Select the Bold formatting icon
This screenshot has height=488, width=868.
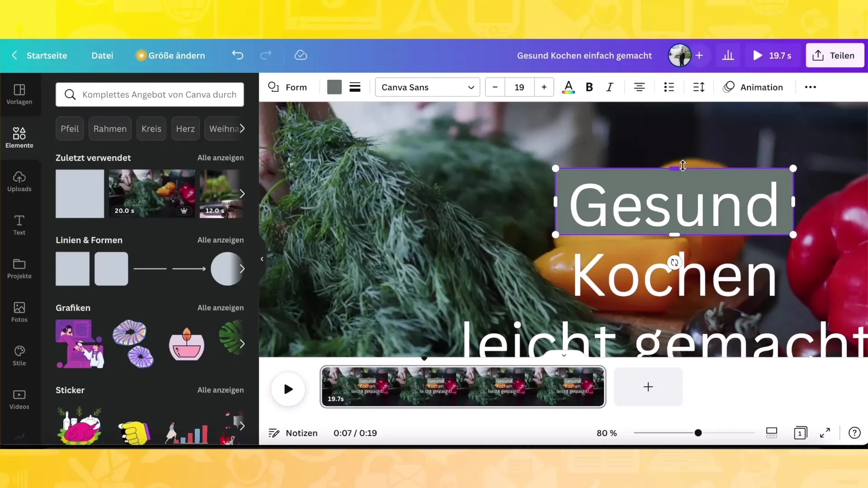590,88
